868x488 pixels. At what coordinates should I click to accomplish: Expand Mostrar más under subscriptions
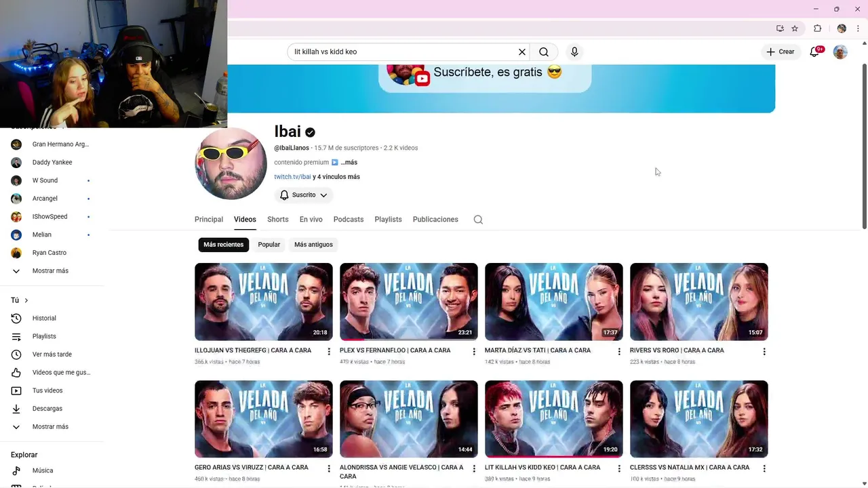[52, 270]
